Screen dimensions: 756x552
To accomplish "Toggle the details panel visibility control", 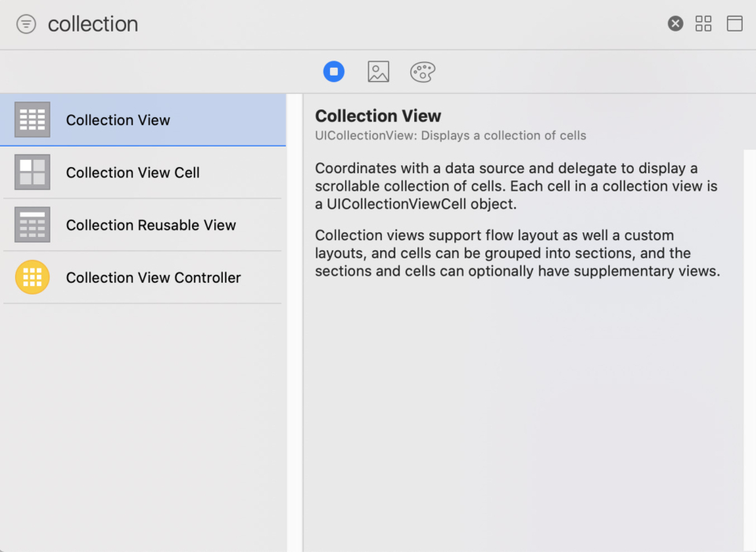I will (x=735, y=23).
